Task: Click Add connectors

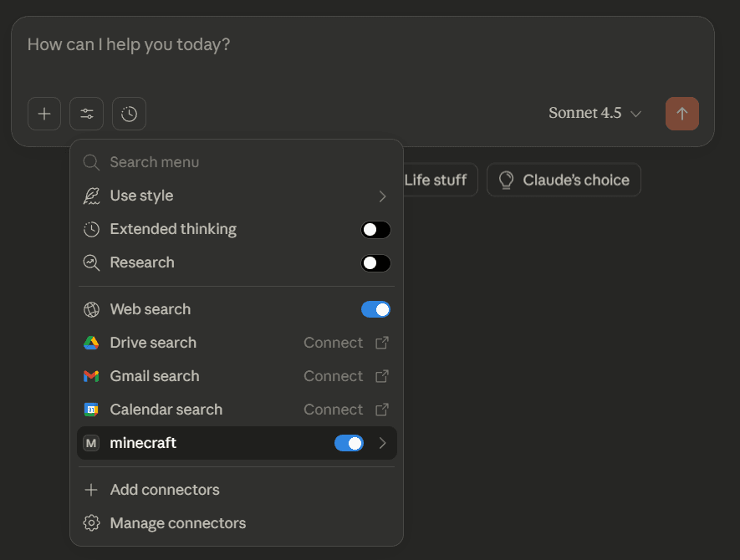Action: [236, 490]
